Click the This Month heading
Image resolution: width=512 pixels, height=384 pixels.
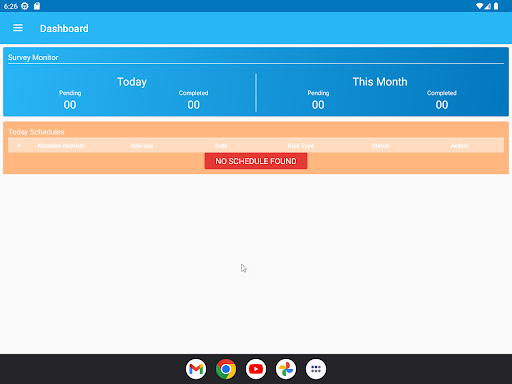click(380, 82)
